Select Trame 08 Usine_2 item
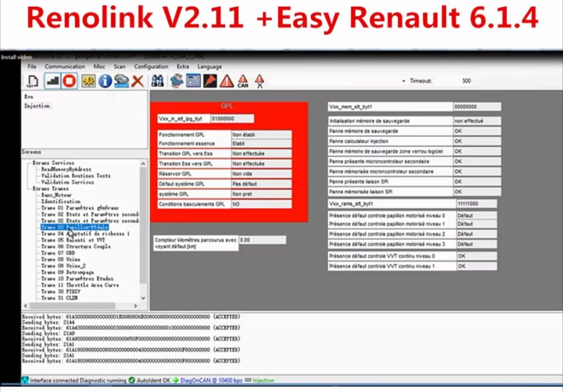Viewport: 563px width, 392px height. [x=63, y=266]
